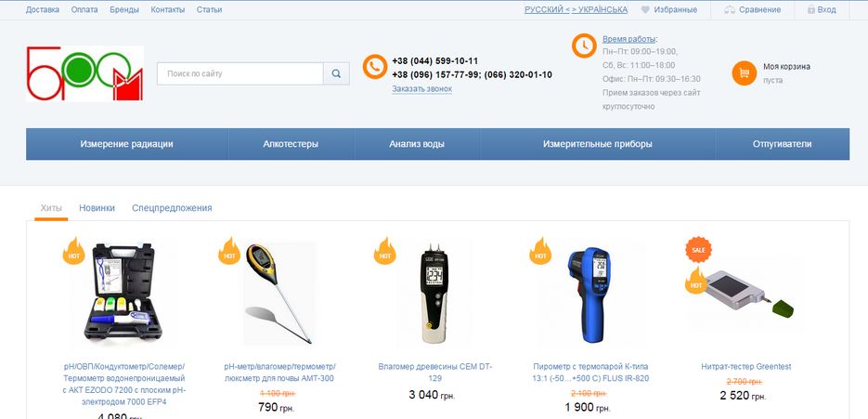Open the Влагомер древесины CEM DT-129 title

pyautogui.click(x=435, y=373)
